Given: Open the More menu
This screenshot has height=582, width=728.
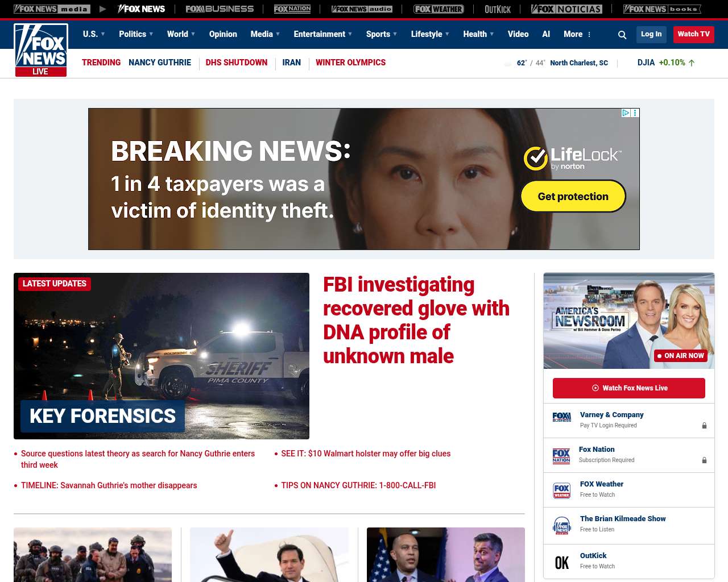Looking at the screenshot, I should (x=577, y=34).
